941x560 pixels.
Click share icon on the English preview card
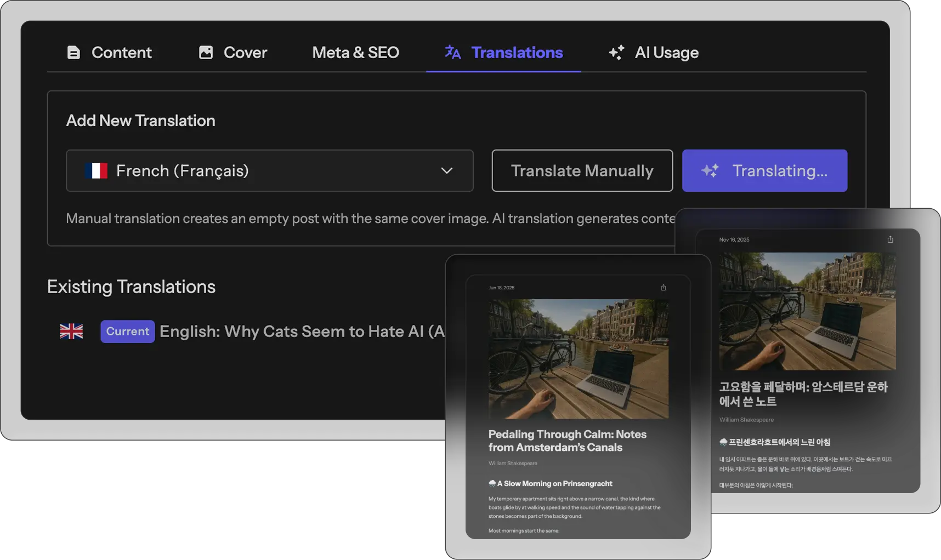[x=663, y=288]
